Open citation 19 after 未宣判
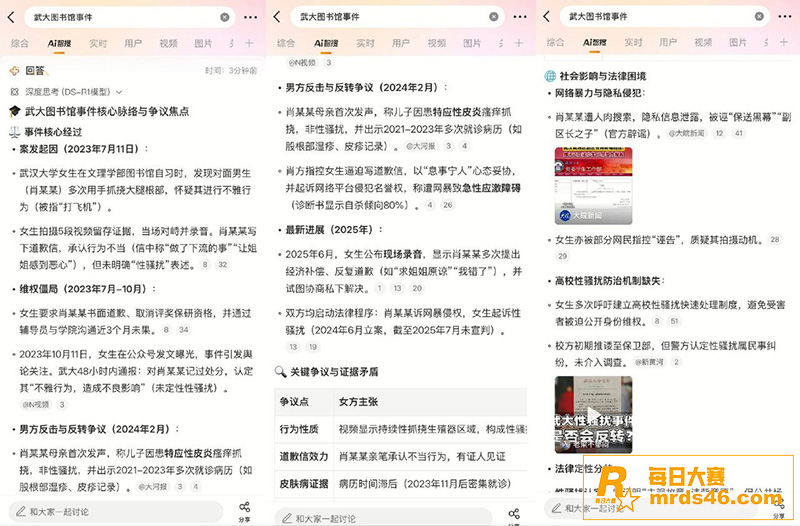Image resolution: width=800 pixels, height=526 pixels. click(x=313, y=347)
